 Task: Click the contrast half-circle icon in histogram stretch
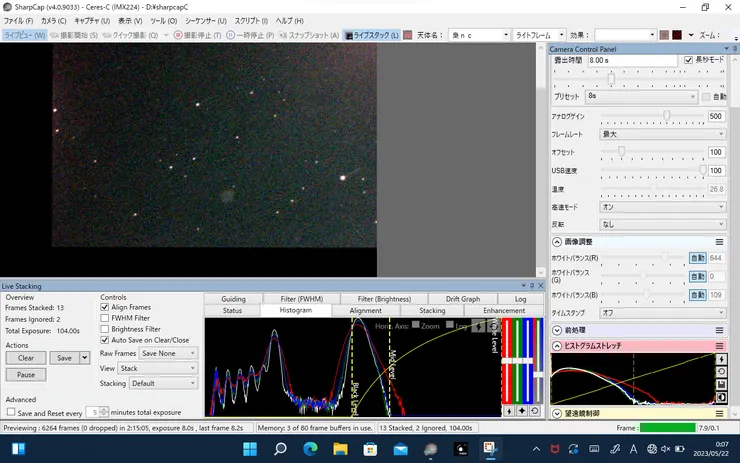[x=721, y=397]
